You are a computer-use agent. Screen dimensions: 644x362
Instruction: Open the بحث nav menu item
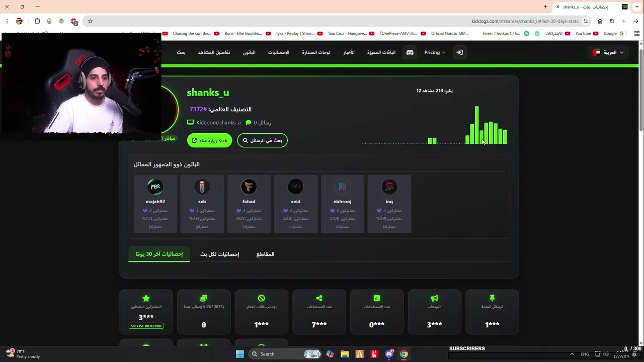point(181,52)
